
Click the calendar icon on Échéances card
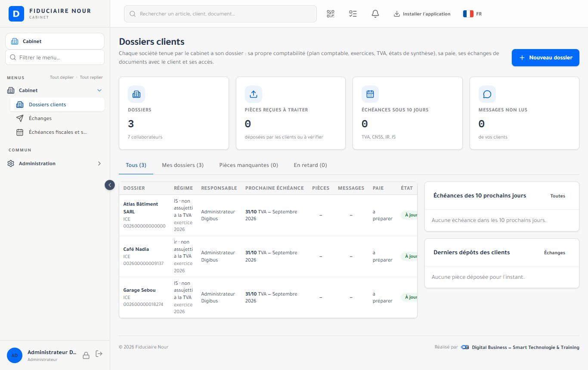tap(370, 94)
